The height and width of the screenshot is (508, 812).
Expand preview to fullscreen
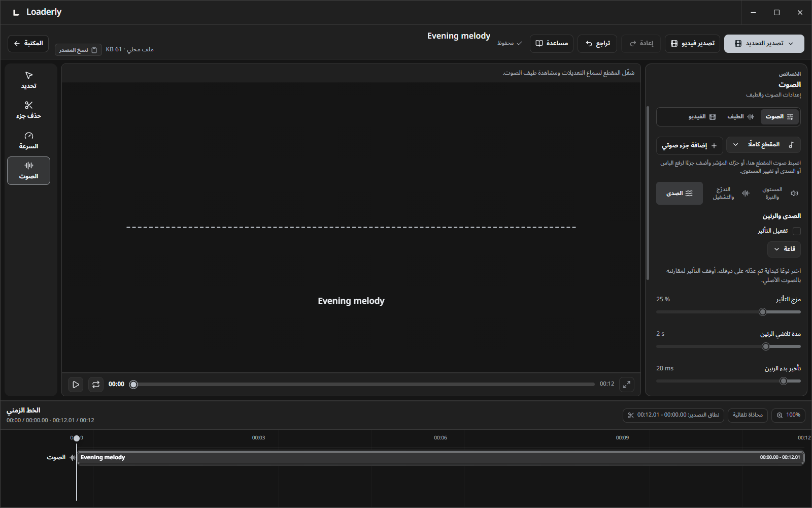click(x=627, y=385)
